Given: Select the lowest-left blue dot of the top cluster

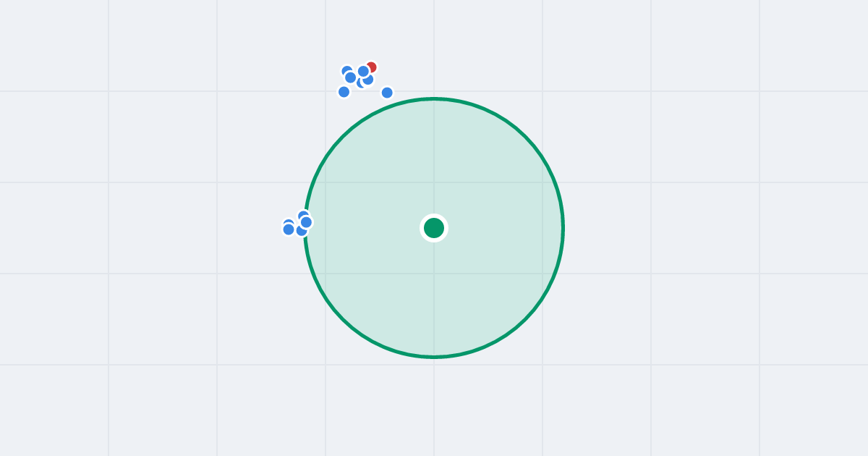Looking at the screenshot, I should tap(344, 92).
